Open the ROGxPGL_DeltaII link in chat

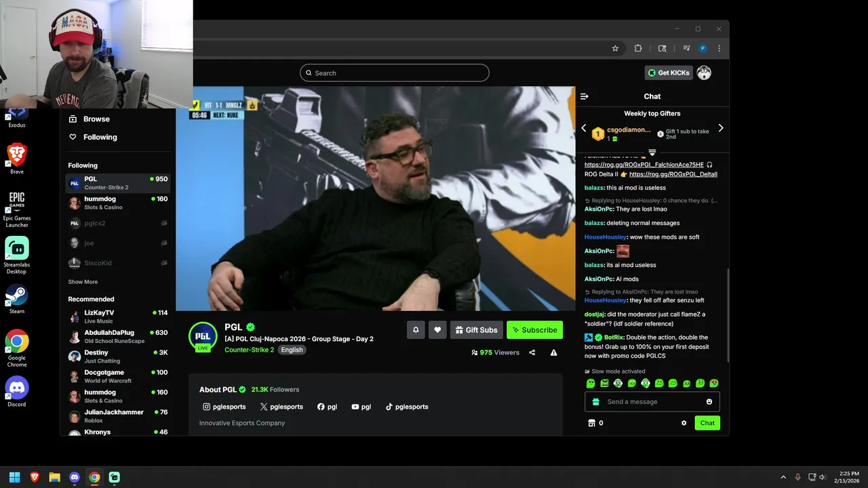673,174
